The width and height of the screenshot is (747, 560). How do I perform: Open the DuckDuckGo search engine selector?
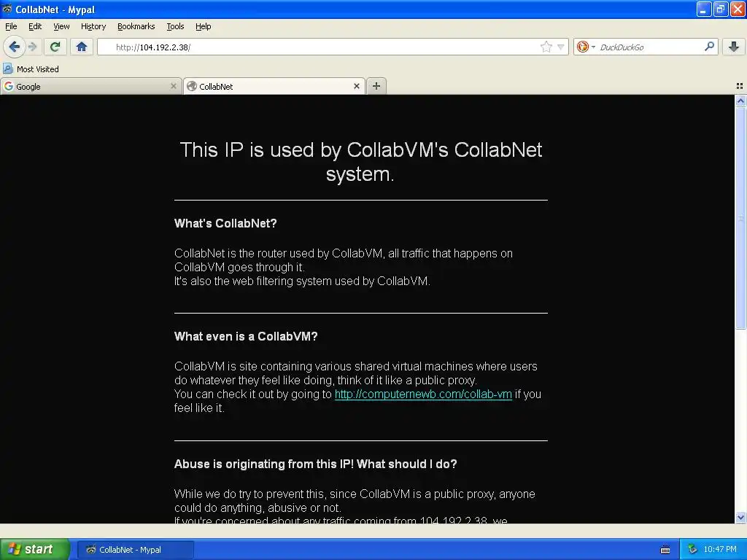pyautogui.click(x=586, y=47)
